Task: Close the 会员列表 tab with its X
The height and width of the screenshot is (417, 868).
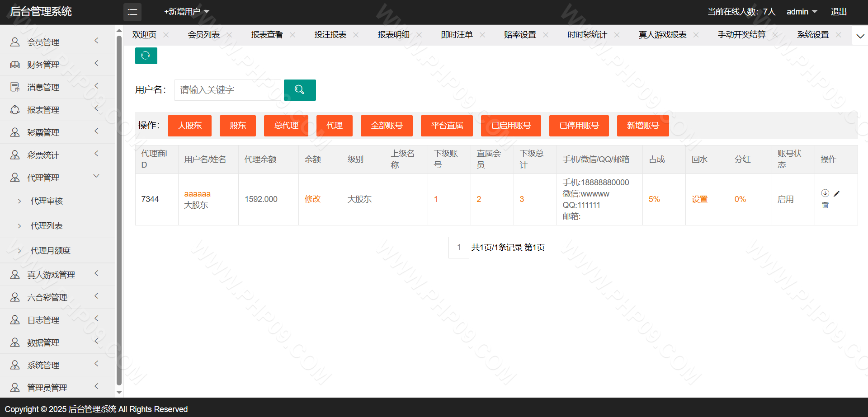Action: pyautogui.click(x=229, y=35)
